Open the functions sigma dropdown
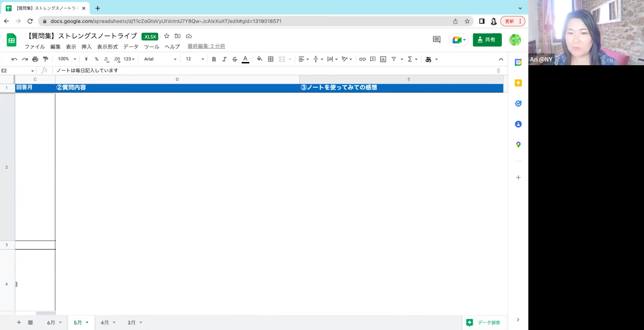Screen dimensions: 644x330 [413, 59]
